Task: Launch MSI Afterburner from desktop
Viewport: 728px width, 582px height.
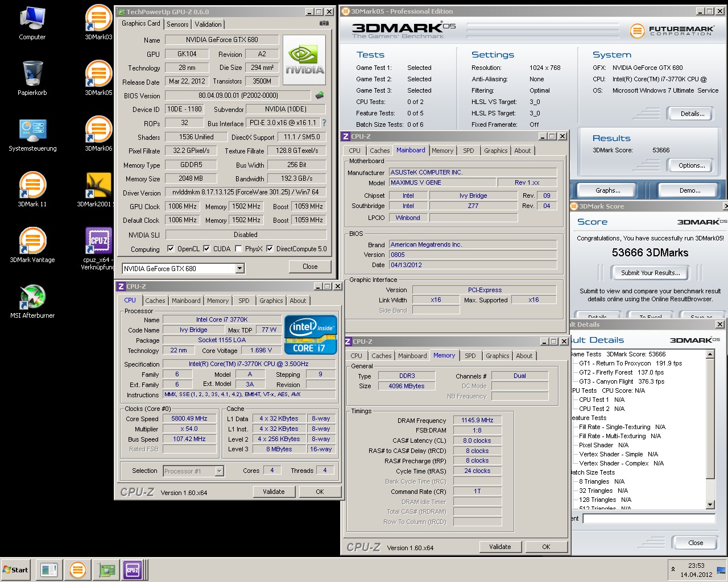Action: [32, 301]
